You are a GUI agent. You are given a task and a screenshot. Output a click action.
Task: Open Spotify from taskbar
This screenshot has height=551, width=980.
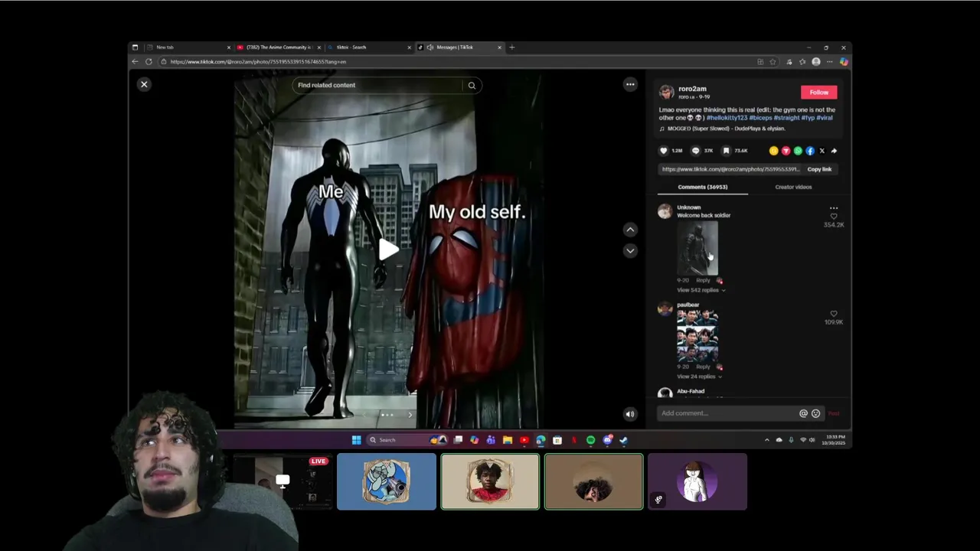590,440
